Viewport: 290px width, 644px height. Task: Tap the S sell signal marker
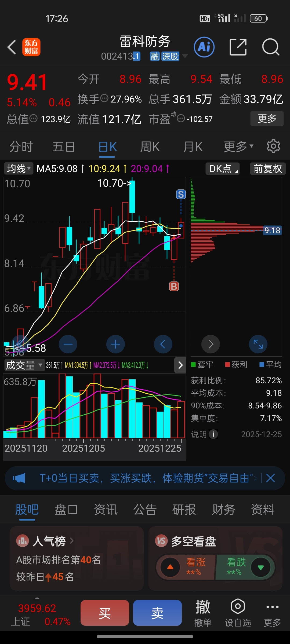click(181, 194)
